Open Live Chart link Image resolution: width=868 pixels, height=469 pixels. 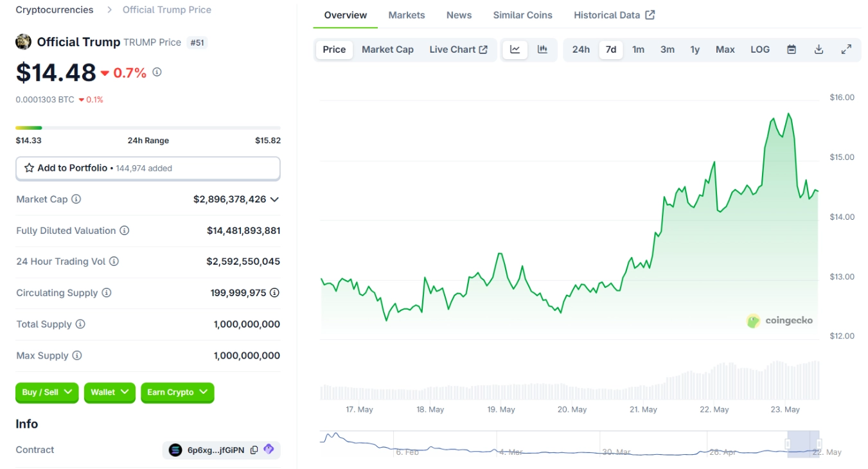(x=459, y=49)
